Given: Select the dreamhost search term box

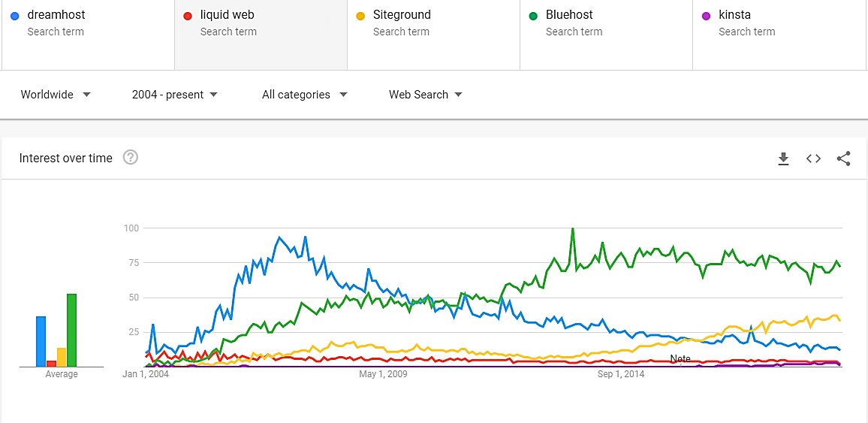Looking at the screenshot, I should click(x=88, y=34).
